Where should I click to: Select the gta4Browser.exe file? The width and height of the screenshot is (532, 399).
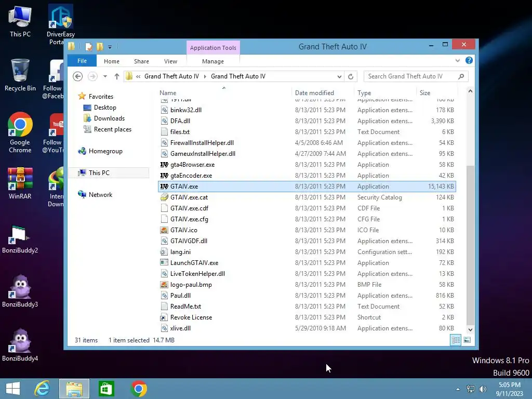(x=307, y=165)
